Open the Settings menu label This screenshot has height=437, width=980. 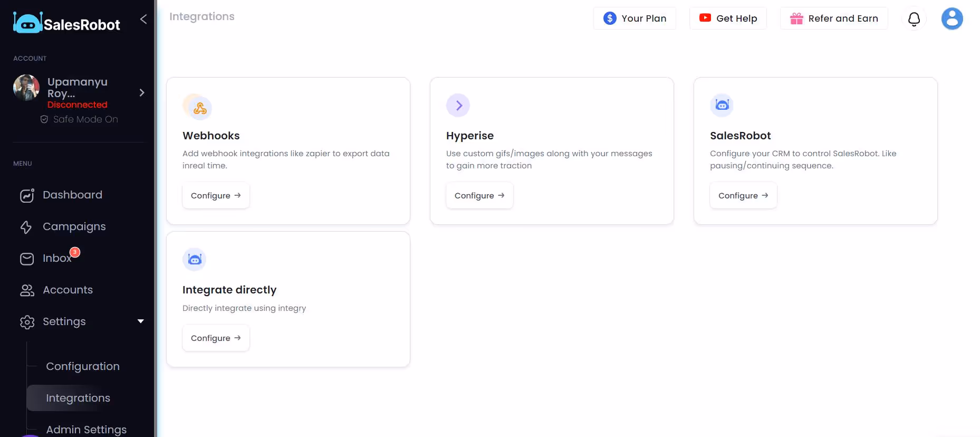click(x=64, y=321)
